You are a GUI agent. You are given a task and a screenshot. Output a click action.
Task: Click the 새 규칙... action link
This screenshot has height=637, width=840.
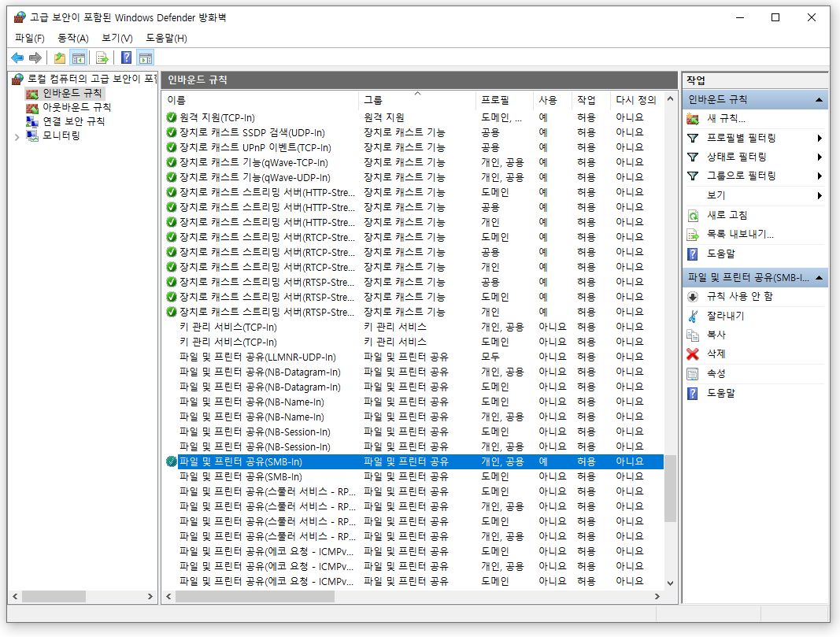point(726,119)
